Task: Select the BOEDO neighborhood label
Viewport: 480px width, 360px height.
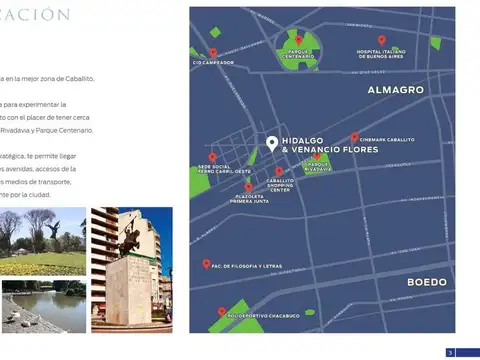Action: coord(427,282)
